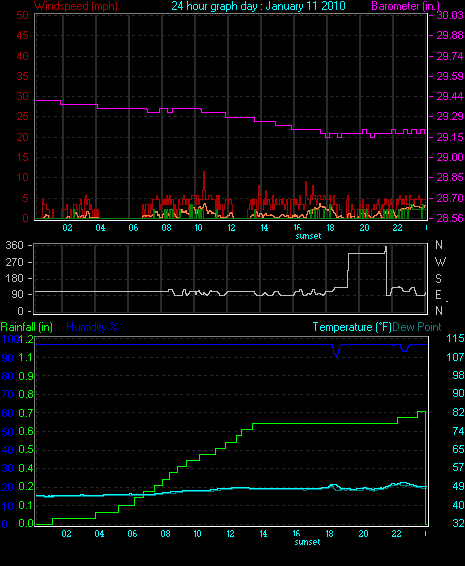Click humidity axis value 80
The width and height of the screenshot is (465, 566).
click(x=8, y=376)
